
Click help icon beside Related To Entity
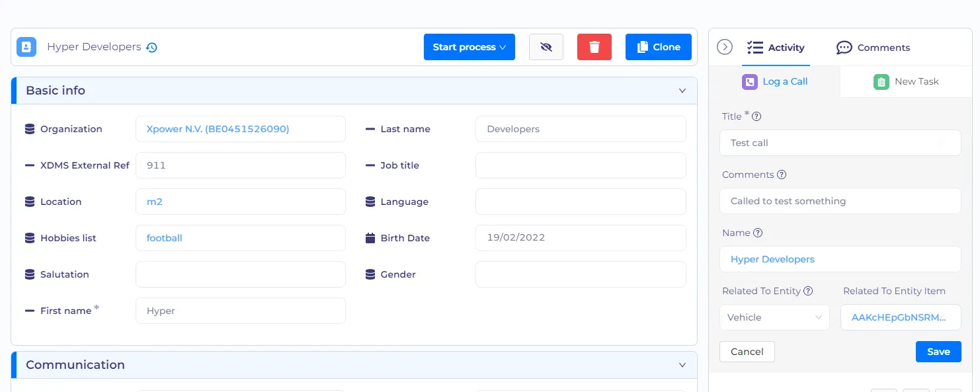pyautogui.click(x=808, y=291)
